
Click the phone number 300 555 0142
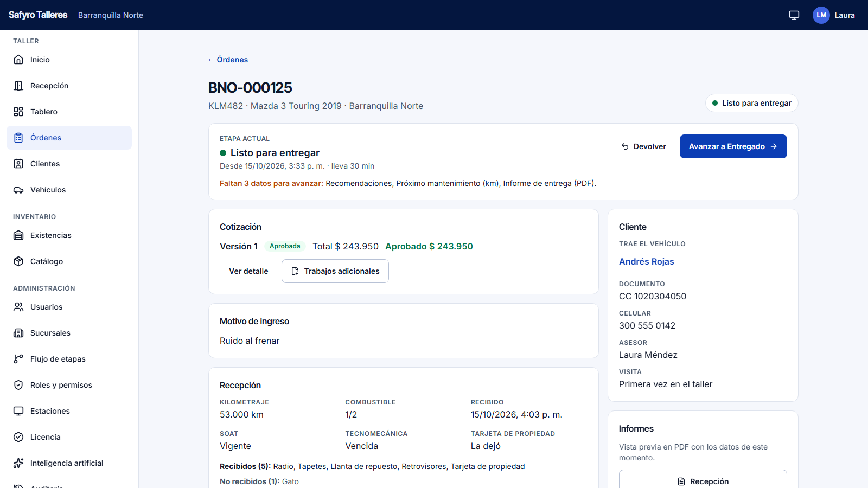[647, 325]
